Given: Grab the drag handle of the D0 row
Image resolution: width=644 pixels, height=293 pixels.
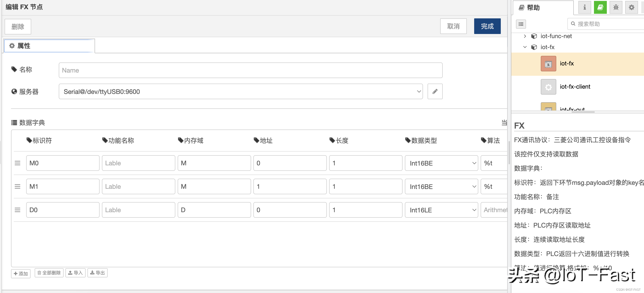Looking at the screenshot, I should pyautogui.click(x=17, y=210).
